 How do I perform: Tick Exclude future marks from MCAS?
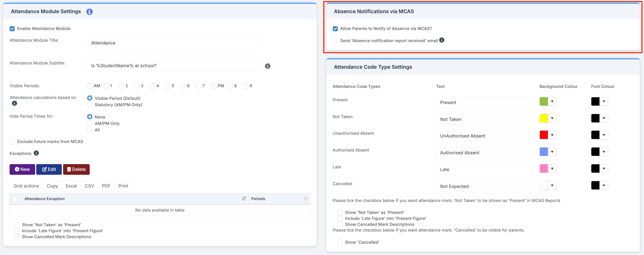click(x=12, y=142)
